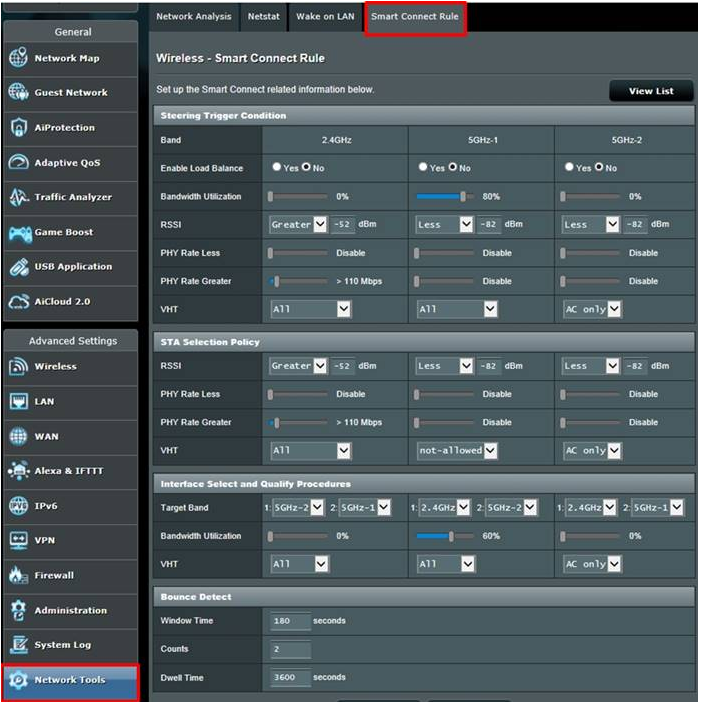Open Guest Network icon in sidebar
The image size is (705, 702).
pyautogui.click(x=18, y=92)
